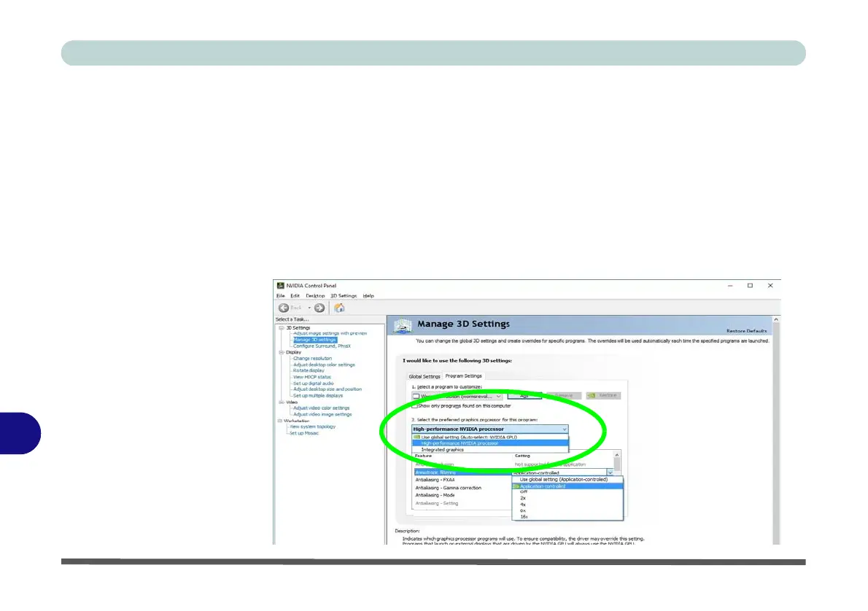The height and width of the screenshot is (611, 868).
Task: Select View HDCP status task
Action: 311,377
